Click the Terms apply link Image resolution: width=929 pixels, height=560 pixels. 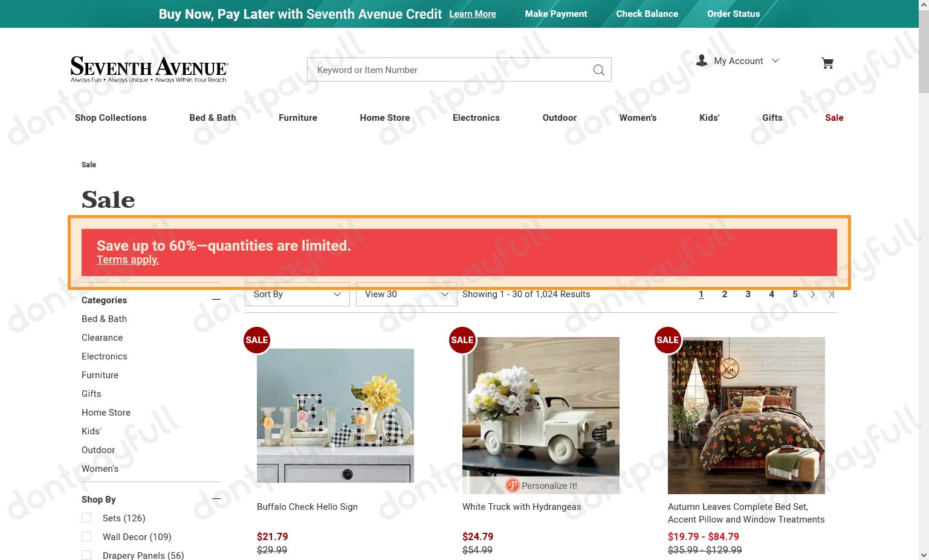[x=128, y=260]
